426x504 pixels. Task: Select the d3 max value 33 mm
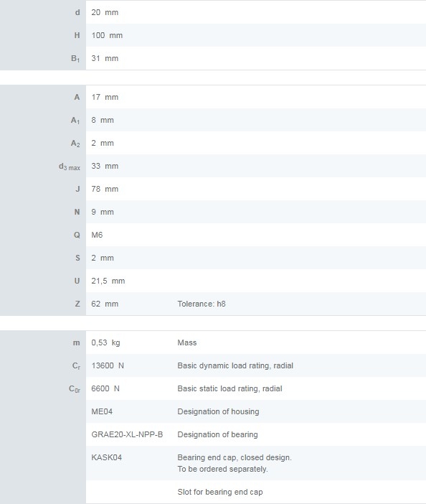pos(105,166)
